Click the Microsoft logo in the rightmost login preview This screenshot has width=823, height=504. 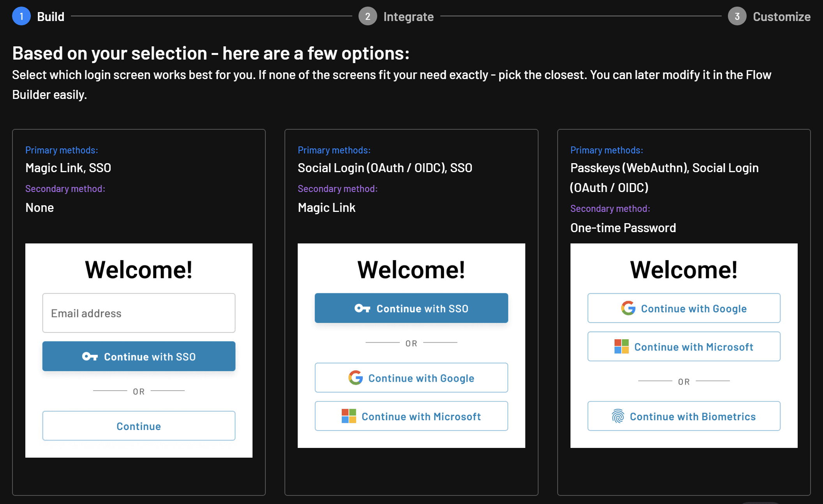622,346
